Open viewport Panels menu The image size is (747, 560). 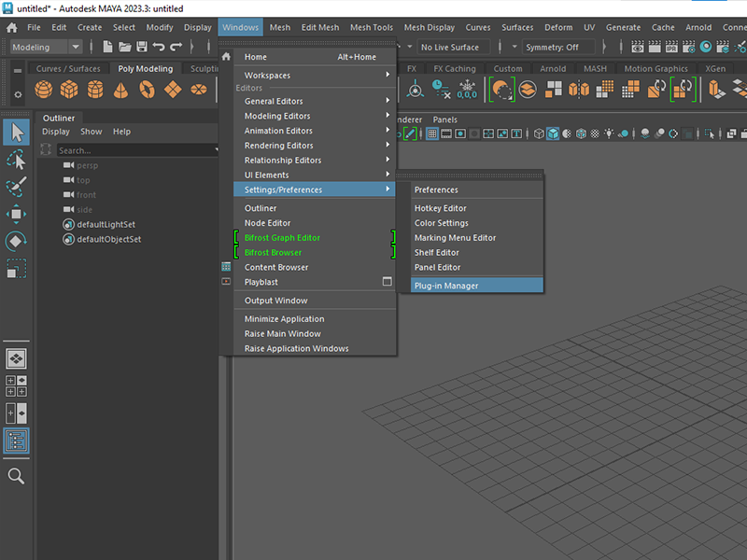point(444,119)
